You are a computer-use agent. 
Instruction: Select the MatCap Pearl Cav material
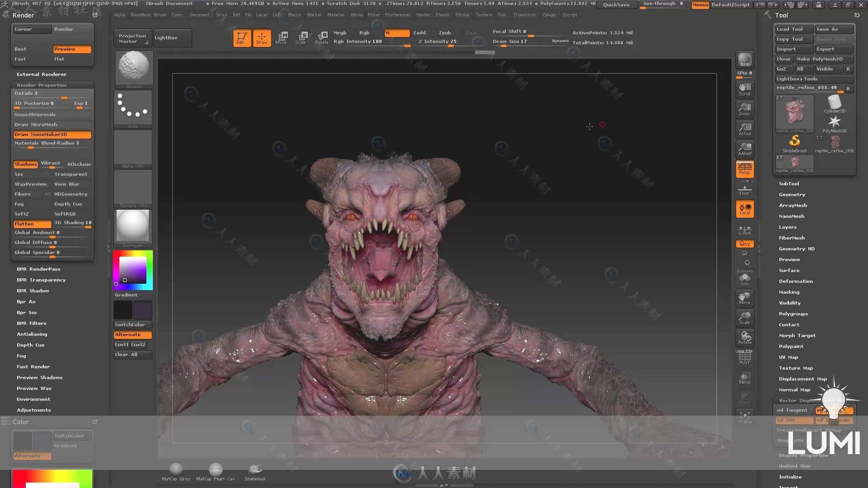tap(216, 472)
